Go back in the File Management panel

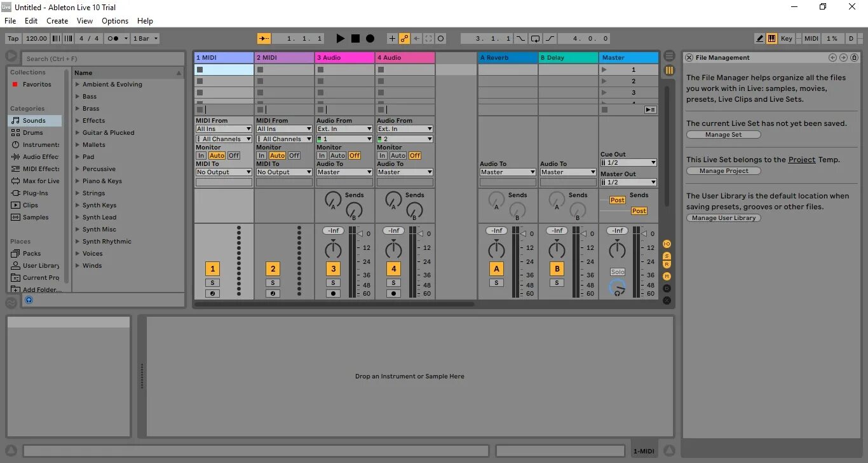(832, 57)
